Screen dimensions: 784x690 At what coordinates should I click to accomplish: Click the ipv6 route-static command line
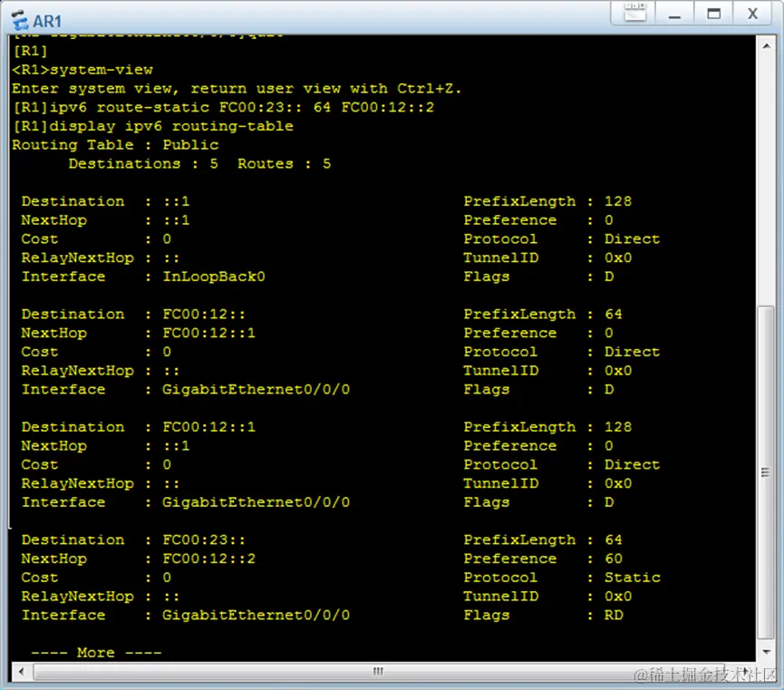223,107
